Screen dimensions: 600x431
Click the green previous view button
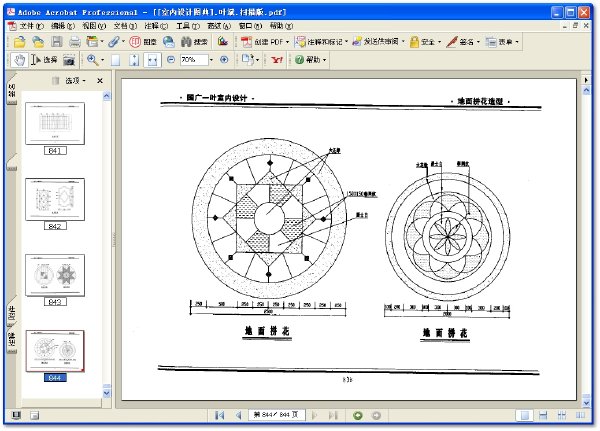(x=358, y=415)
